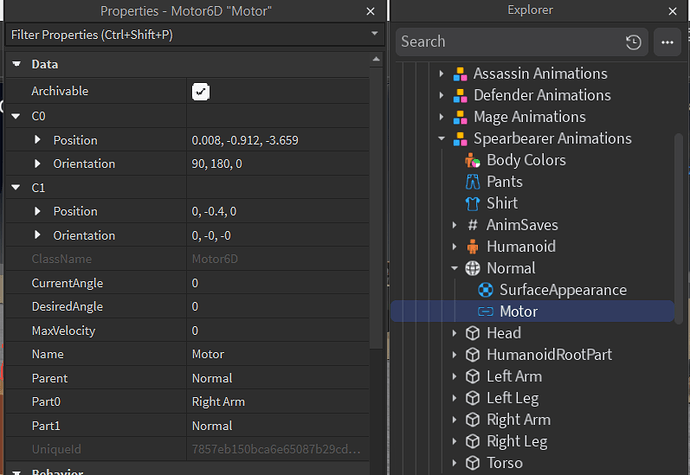Expand the C0 Position property
Image resolution: width=690 pixels, height=475 pixels.
(x=39, y=140)
